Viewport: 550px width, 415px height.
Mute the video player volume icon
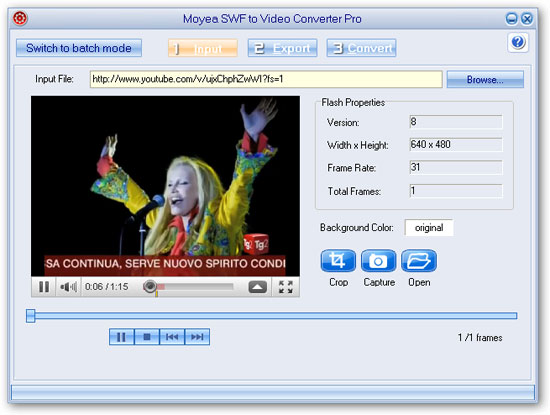pyautogui.click(x=68, y=287)
